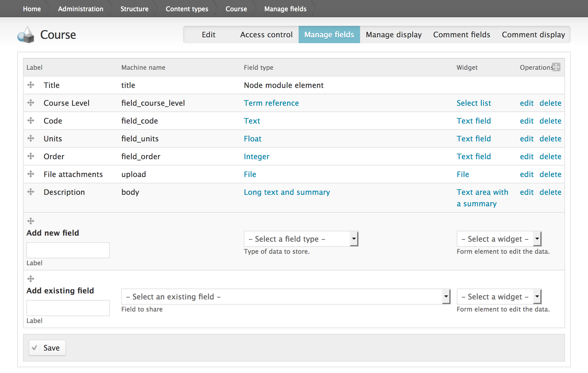Click the Course content type icon
Screen dimensions: 588x373
pyautogui.click(x=26, y=35)
